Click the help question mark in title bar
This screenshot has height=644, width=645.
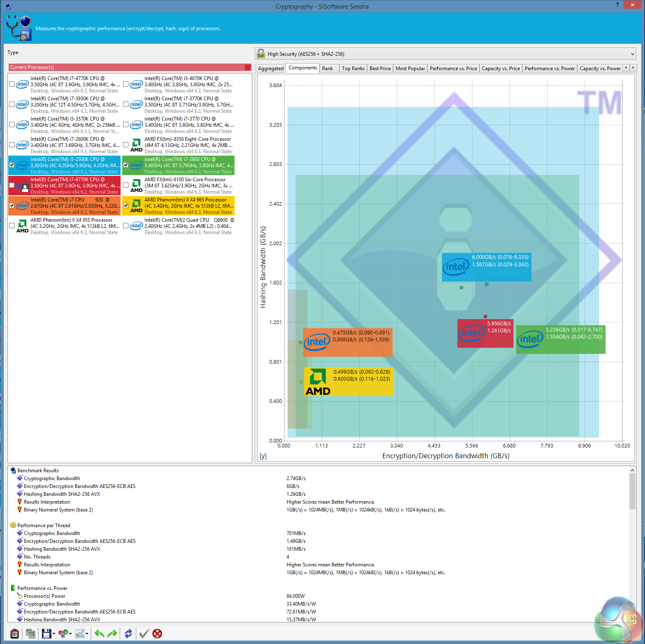(x=617, y=5)
